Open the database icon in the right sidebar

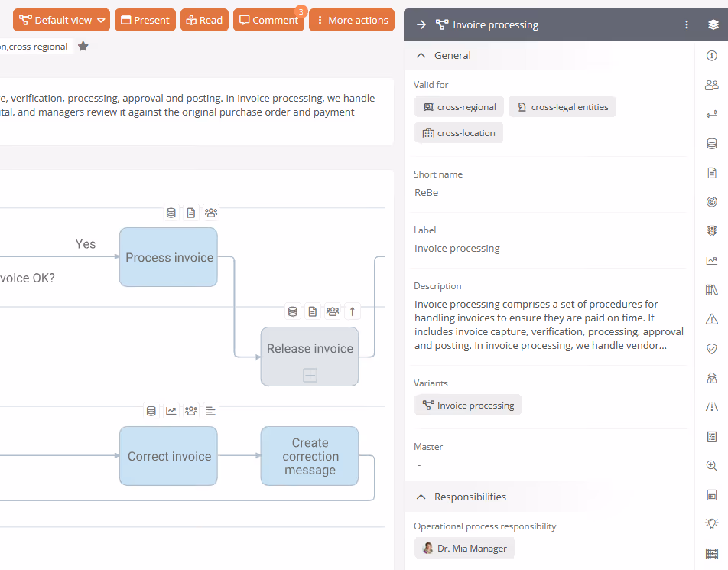pos(711,144)
